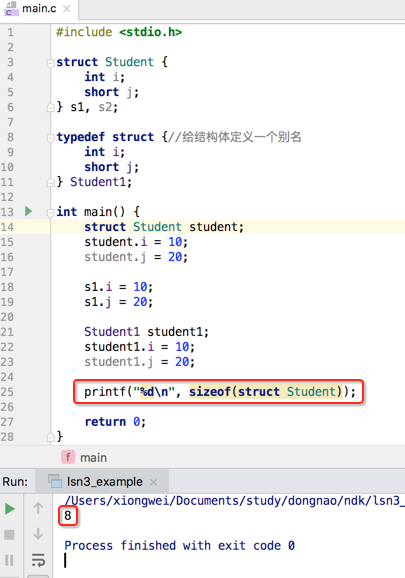This screenshot has width=405, height=578.
Task: Run main from the gutter play arrow
Action: coord(28,211)
